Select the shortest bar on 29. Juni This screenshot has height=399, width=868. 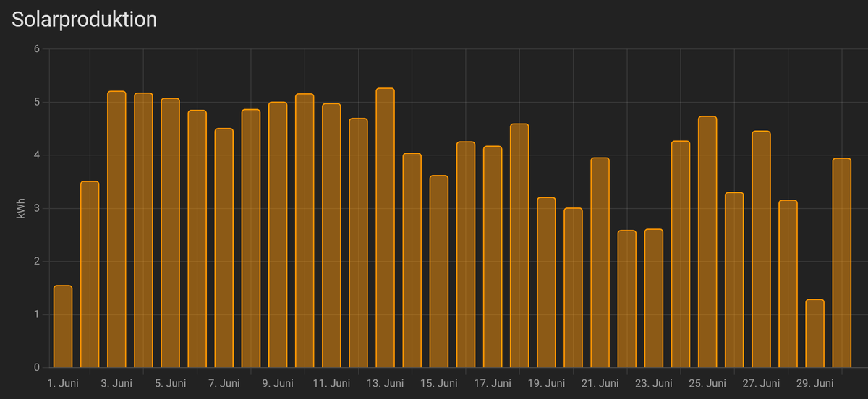814,334
